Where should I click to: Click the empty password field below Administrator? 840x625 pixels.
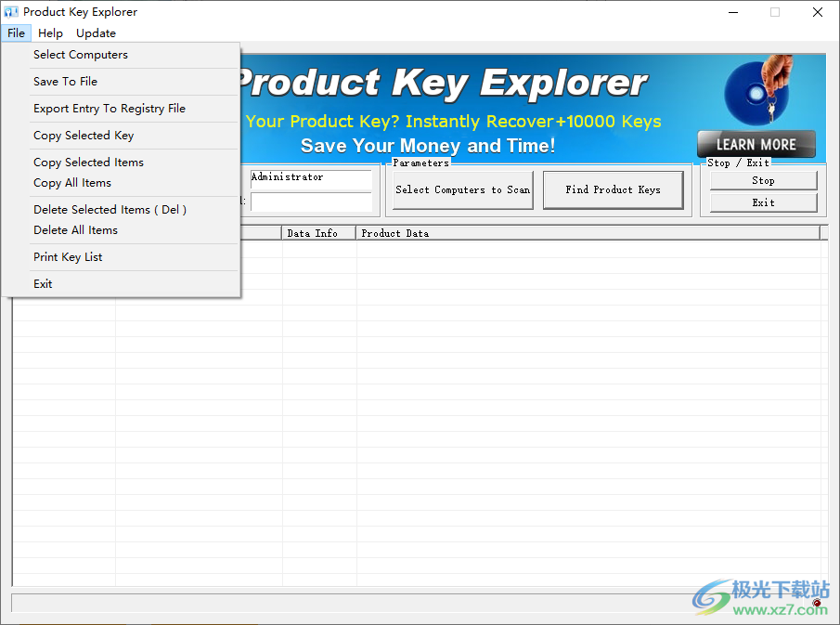pyautogui.click(x=311, y=202)
